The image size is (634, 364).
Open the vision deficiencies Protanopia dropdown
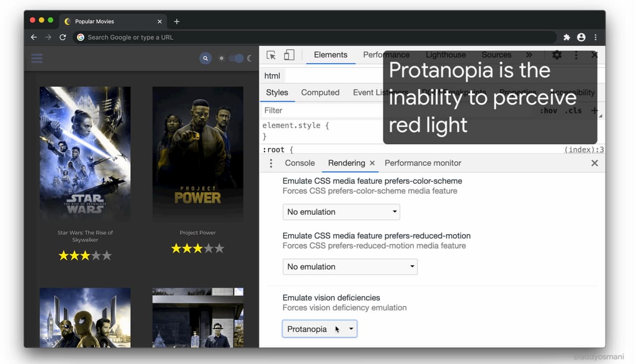coord(319,329)
